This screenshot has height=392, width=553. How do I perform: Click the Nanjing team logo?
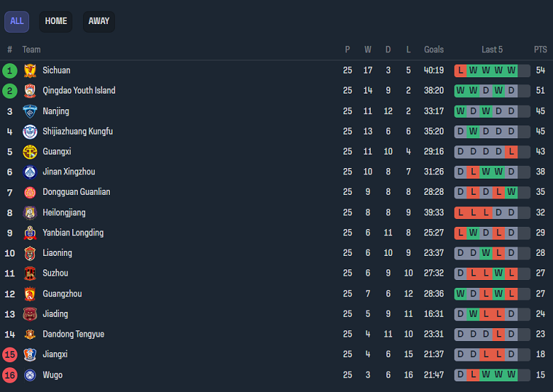tap(29, 111)
